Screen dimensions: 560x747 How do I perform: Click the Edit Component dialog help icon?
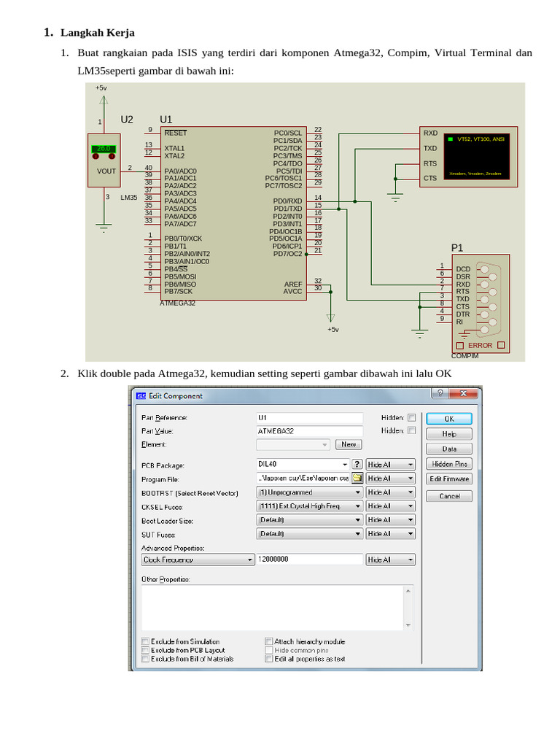[x=440, y=393]
